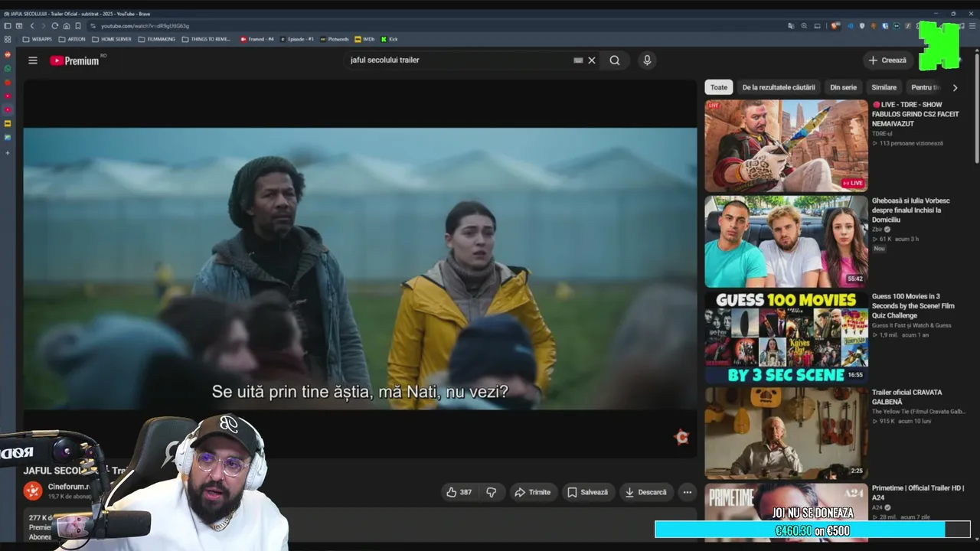980x551 pixels.
Task: Like the video showing 387 likes
Action: (459, 492)
